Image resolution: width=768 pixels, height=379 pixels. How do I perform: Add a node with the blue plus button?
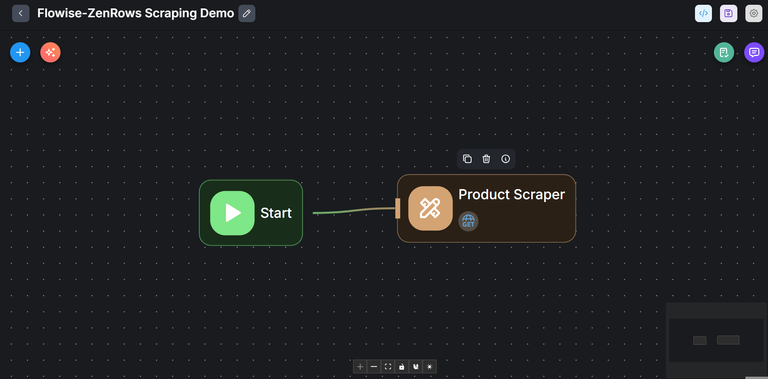(x=20, y=52)
